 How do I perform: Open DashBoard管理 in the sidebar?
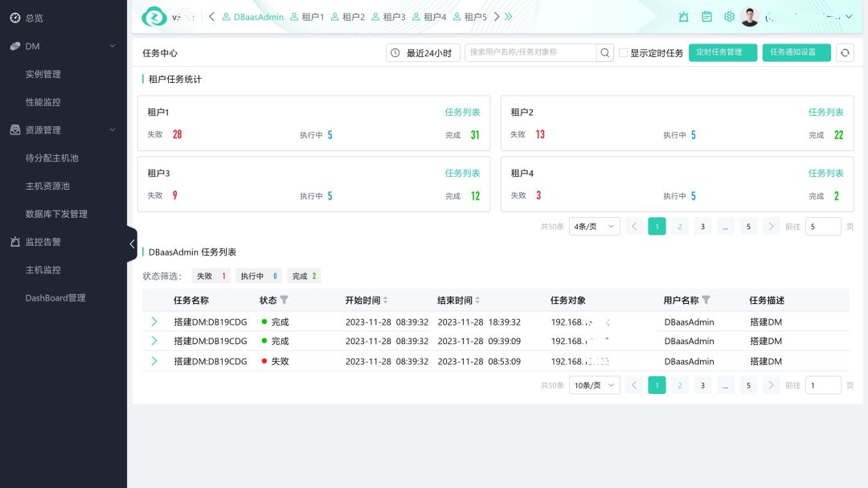click(55, 297)
